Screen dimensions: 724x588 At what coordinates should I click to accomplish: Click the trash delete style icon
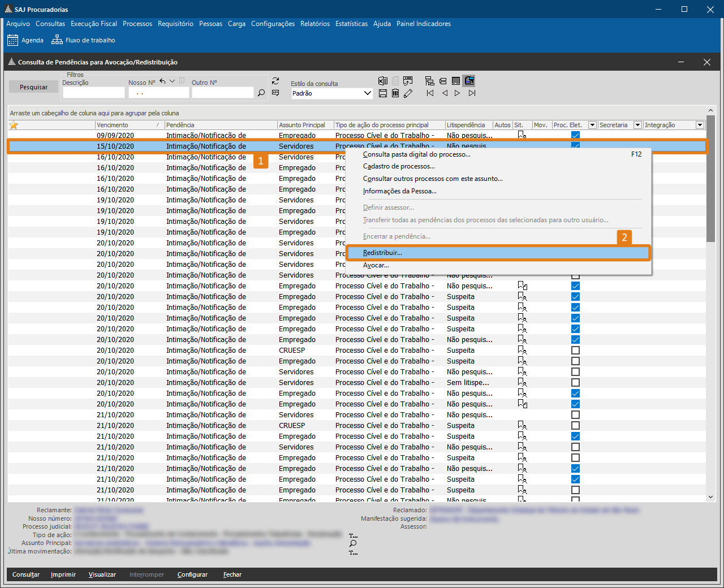[395, 93]
